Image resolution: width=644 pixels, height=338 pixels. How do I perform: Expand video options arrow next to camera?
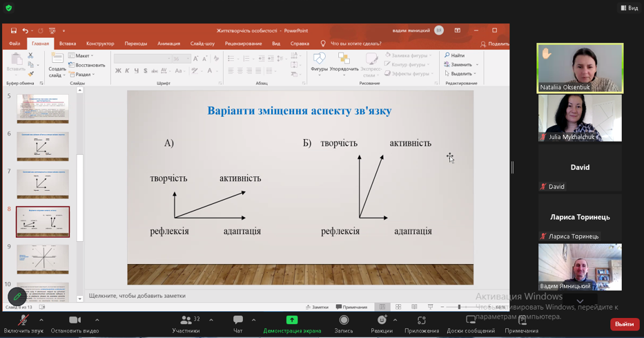click(x=97, y=320)
